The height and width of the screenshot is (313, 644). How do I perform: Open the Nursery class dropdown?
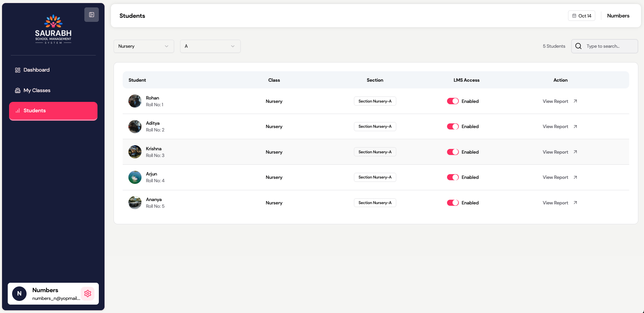click(x=144, y=46)
